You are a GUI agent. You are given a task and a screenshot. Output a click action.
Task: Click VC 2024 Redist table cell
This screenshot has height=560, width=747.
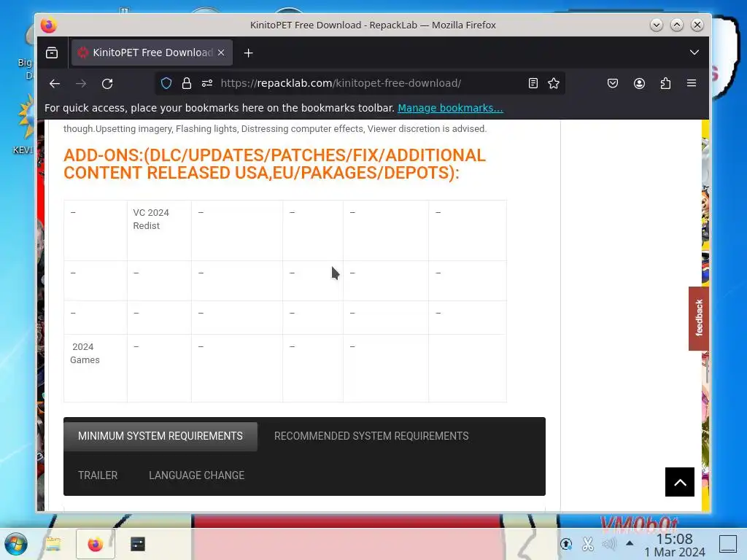pyautogui.click(x=159, y=230)
